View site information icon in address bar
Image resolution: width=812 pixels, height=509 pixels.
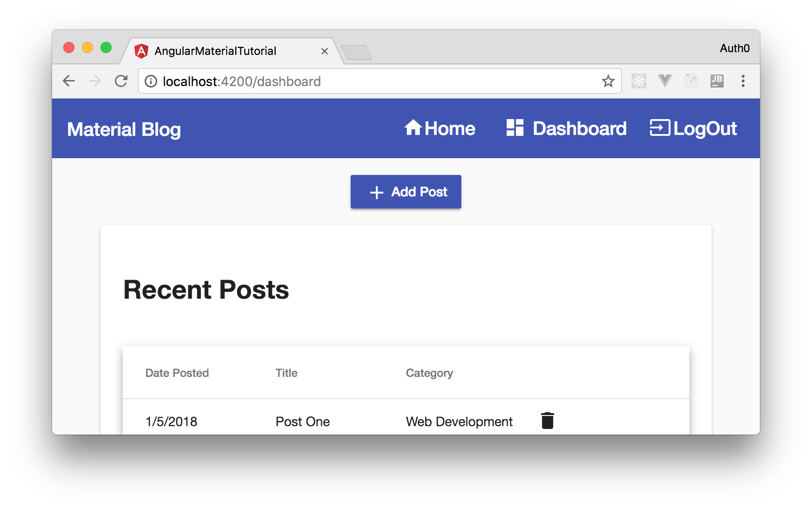coord(151,81)
